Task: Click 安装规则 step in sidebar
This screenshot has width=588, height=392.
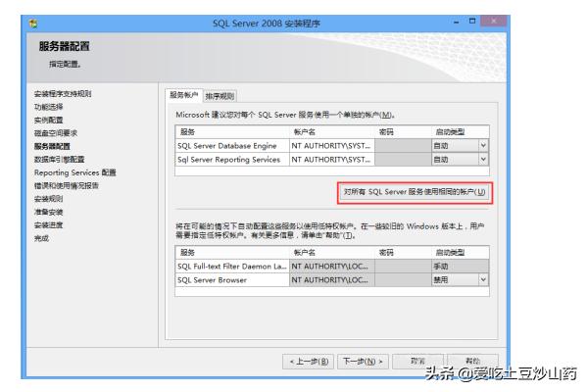Action: (x=48, y=199)
